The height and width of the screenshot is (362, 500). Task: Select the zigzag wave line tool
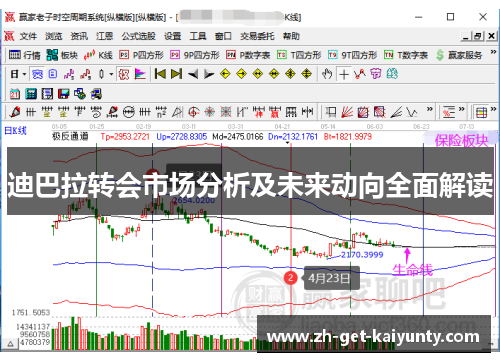point(412,112)
